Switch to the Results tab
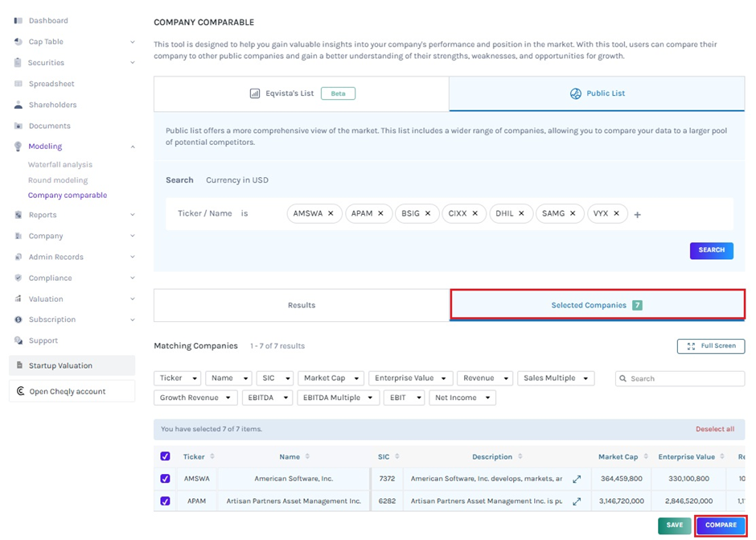The width and height of the screenshot is (756, 540). [x=302, y=306]
